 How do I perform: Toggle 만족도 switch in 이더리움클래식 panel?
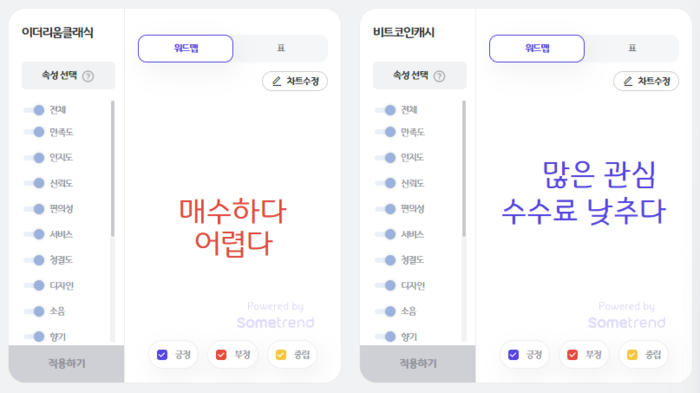pyautogui.click(x=34, y=132)
